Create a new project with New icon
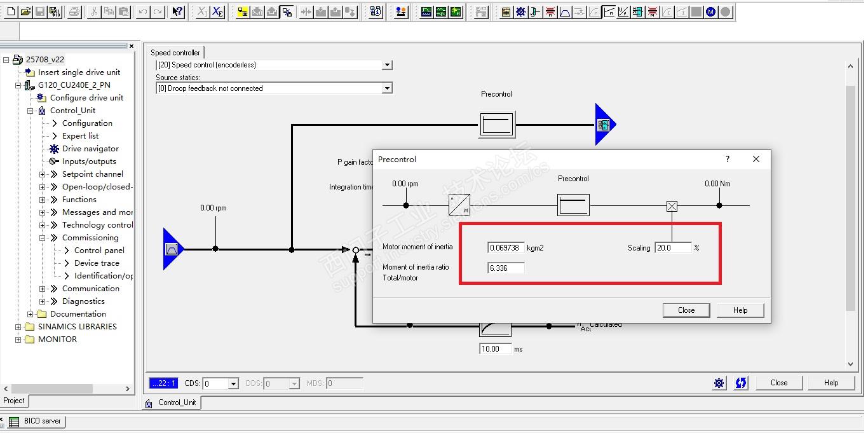 point(10,11)
